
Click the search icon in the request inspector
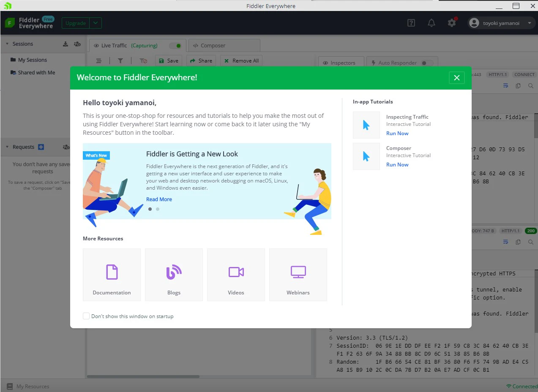[531, 86]
